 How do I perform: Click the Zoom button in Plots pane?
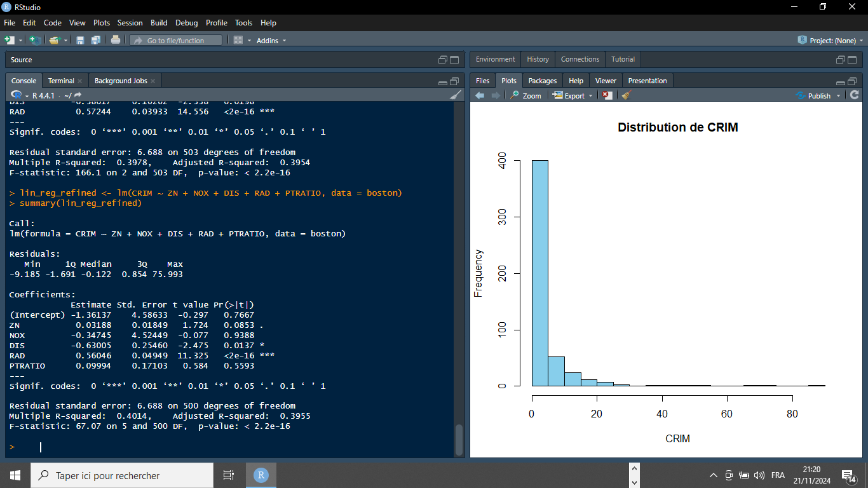pos(526,95)
